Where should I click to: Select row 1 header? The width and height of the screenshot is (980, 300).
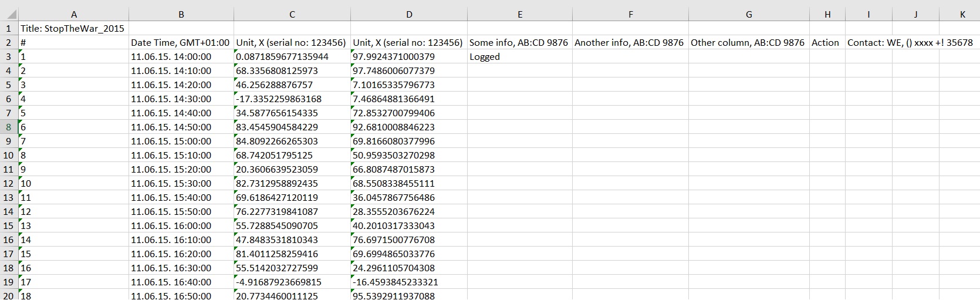[x=9, y=28]
